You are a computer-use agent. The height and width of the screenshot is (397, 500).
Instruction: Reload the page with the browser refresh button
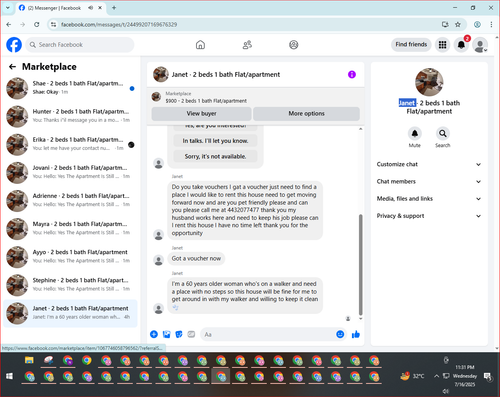[x=37, y=24]
